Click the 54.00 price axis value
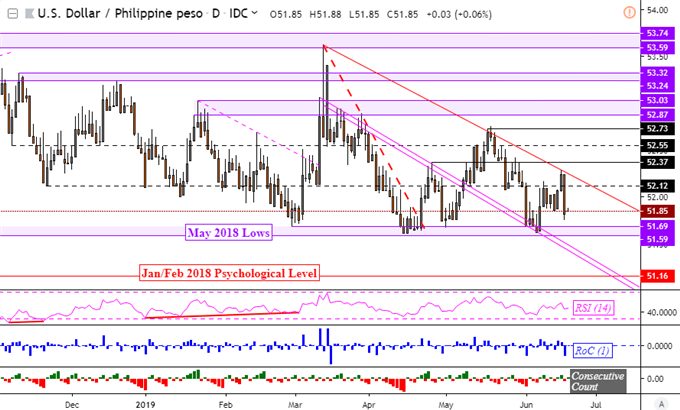The image size is (680, 410). pos(657,10)
